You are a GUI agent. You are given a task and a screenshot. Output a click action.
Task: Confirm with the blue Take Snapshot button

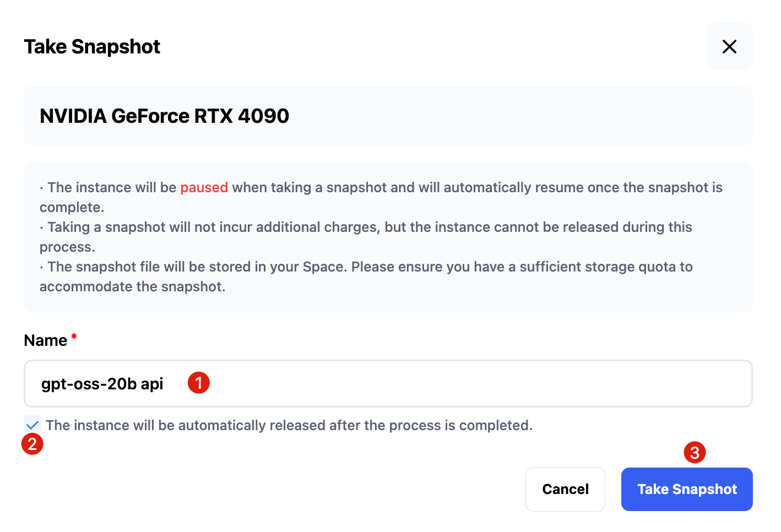[687, 489]
